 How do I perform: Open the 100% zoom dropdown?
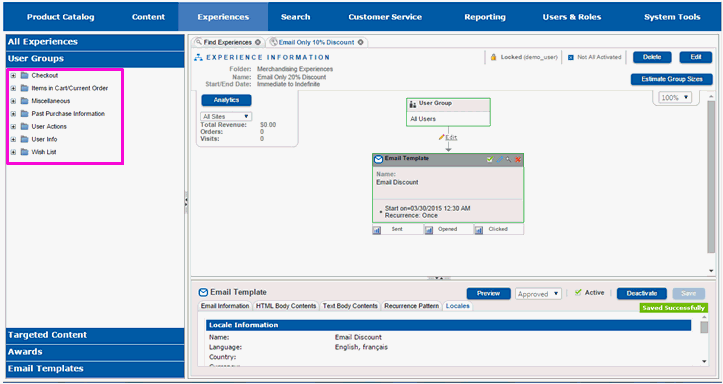[675, 98]
